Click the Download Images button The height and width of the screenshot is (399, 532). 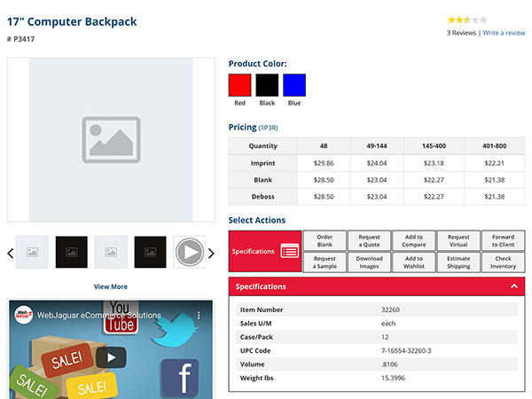point(369,262)
